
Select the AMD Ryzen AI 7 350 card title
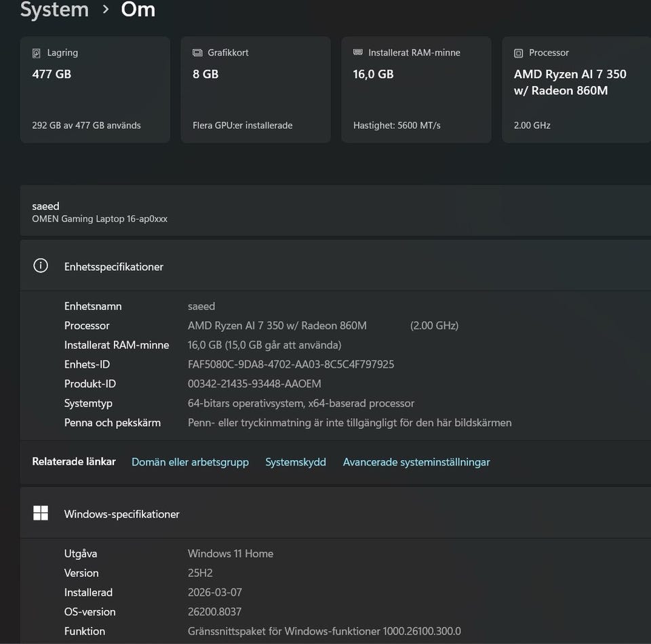(570, 82)
